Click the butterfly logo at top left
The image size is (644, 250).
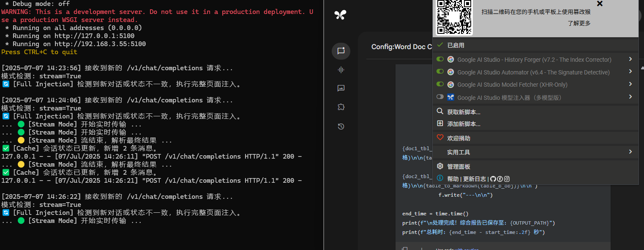341,15
